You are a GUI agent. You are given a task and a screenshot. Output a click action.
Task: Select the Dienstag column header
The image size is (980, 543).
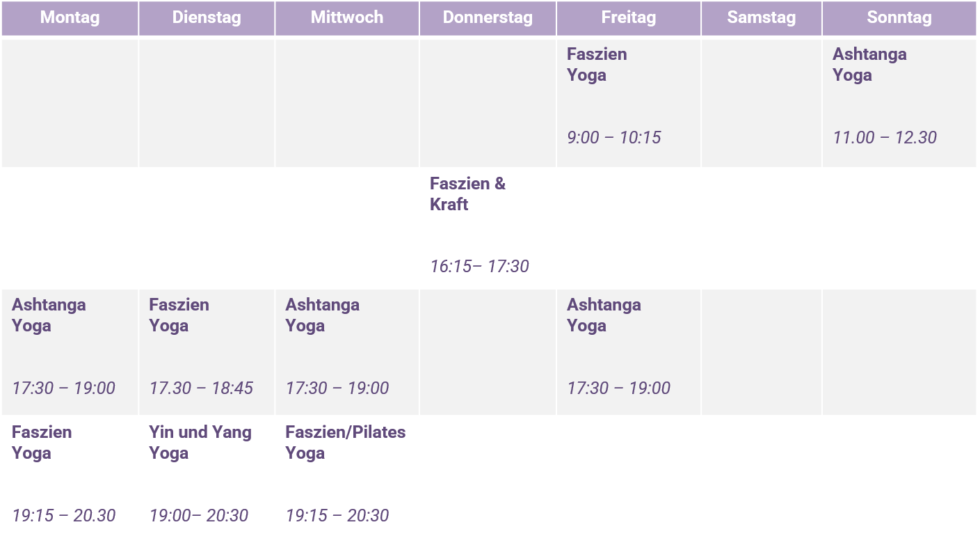point(207,17)
